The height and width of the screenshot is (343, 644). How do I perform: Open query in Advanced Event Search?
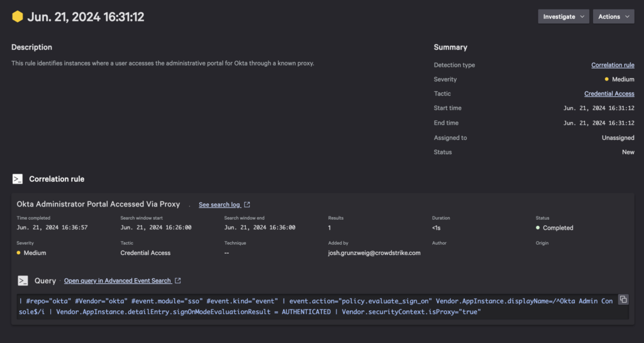click(x=118, y=281)
